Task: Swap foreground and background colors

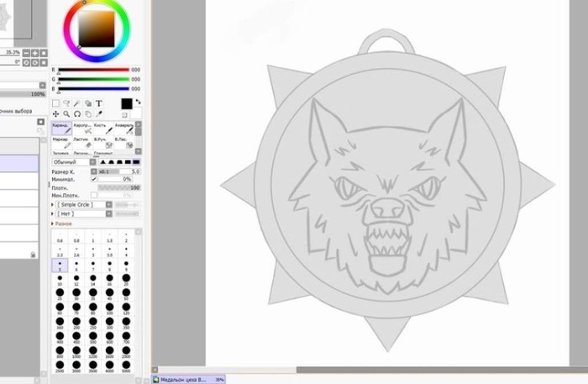Action: click(x=139, y=102)
